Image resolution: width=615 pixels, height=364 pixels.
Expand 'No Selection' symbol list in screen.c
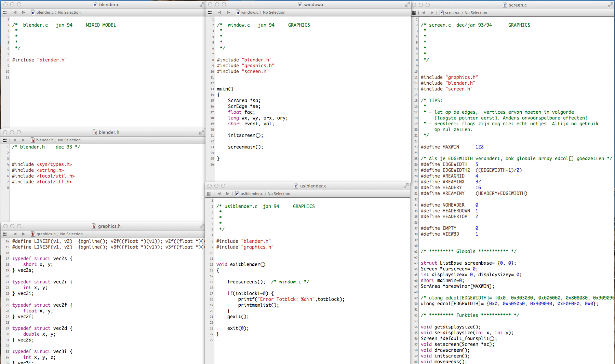(x=476, y=13)
